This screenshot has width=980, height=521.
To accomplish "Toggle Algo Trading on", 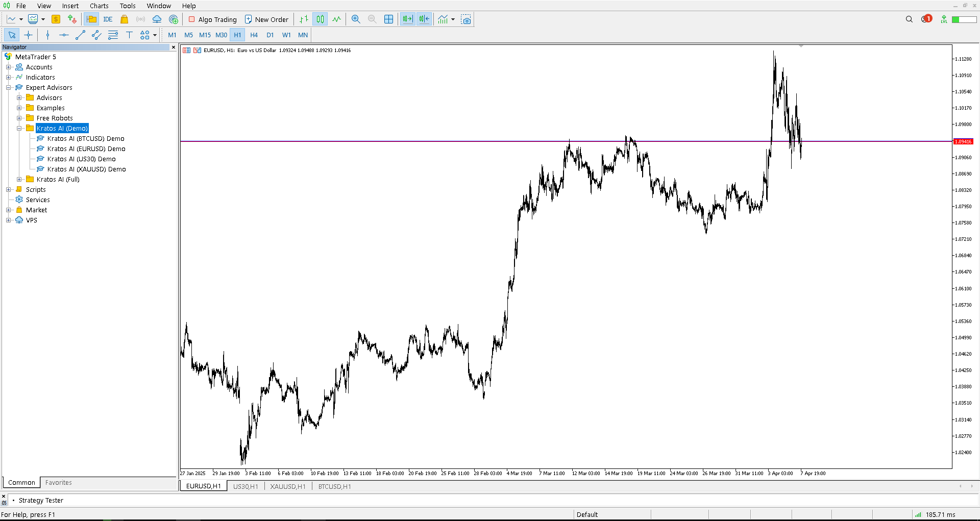I will 213,19.
